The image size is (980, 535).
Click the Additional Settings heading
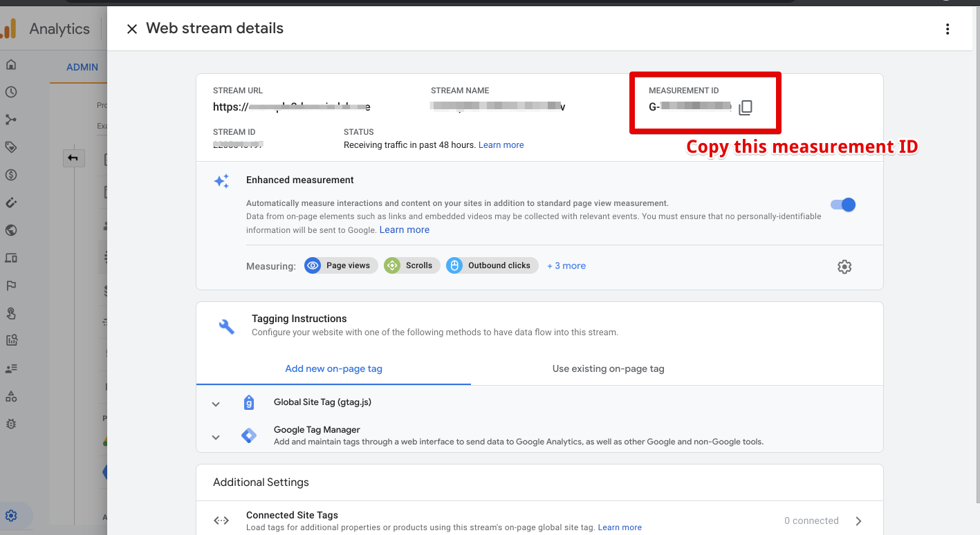(261, 482)
